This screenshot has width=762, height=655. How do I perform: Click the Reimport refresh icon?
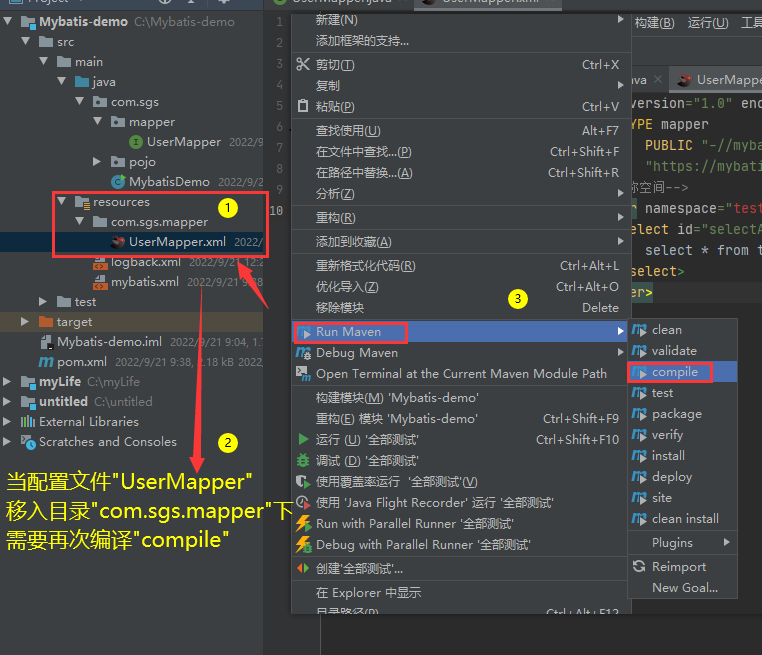(x=639, y=566)
